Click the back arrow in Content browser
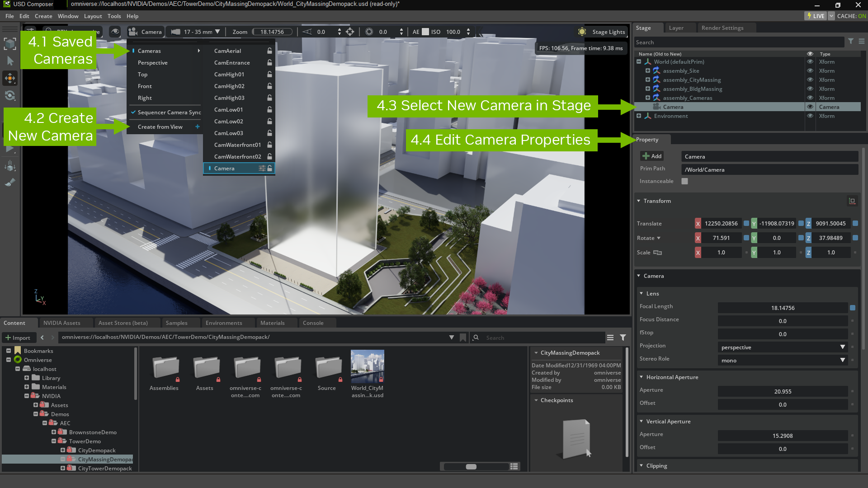The width and height of the screenshot is (868, 488). [42, 338]
